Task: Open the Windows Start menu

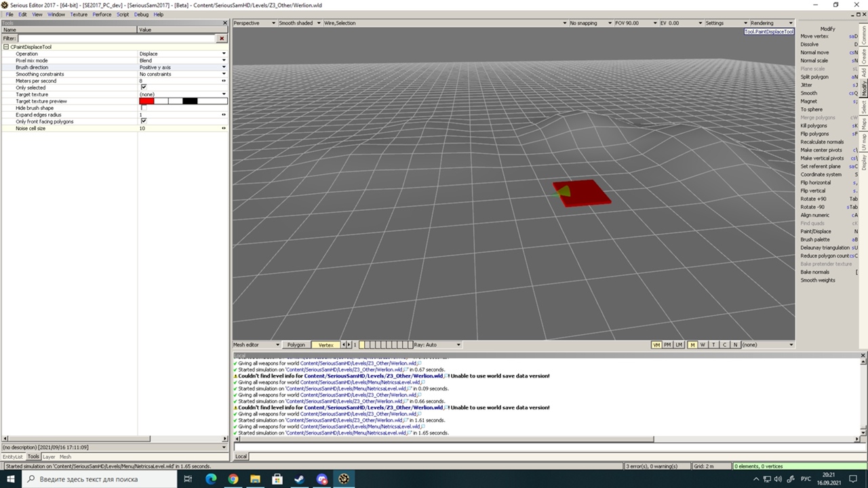Action: tap(12, 479)
